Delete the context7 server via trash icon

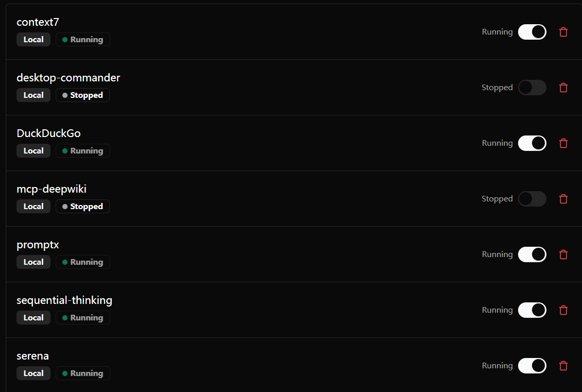(563, 32)
